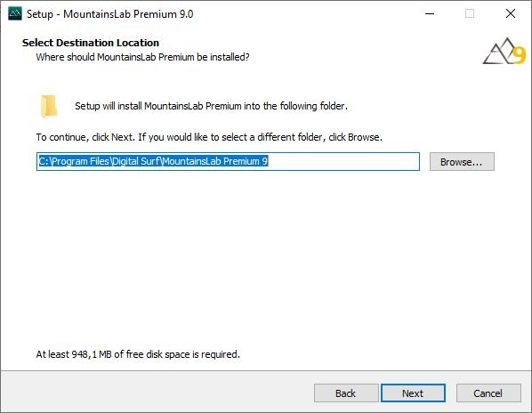Click the Mountains 9 triangle logo
The image size is (532, 413).
504,51
